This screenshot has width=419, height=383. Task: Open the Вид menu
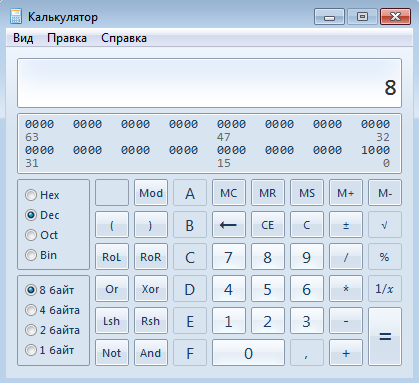pos(23,38)
